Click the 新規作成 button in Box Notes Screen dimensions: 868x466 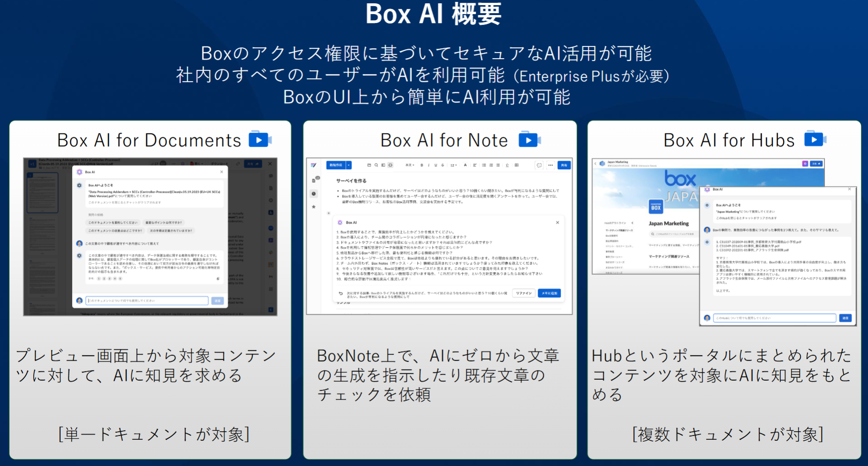(x=336, y=165)
